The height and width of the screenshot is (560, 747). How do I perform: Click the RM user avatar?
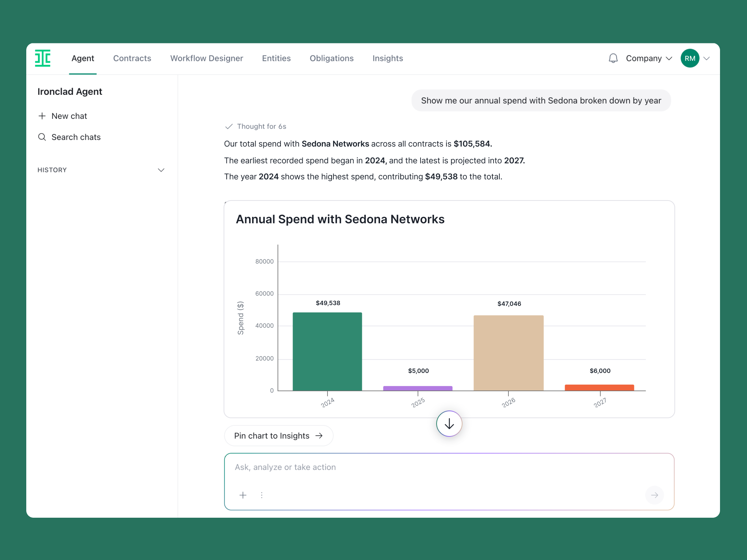tap(690, 58)
